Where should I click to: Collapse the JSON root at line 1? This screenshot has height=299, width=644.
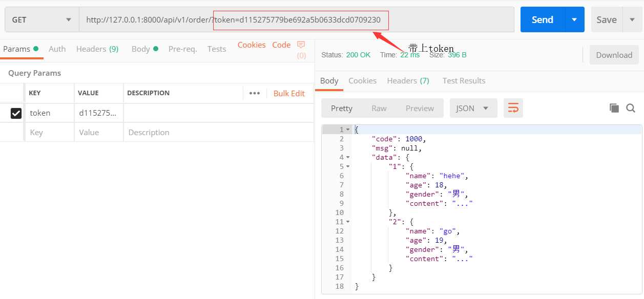348,130
